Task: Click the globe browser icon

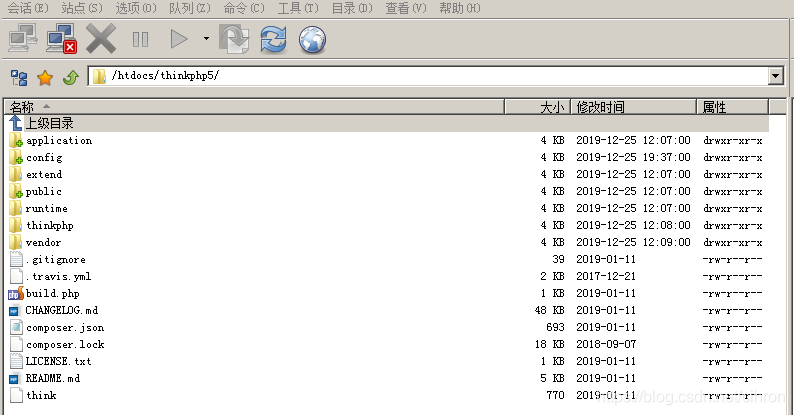Action: coord(312,39)
